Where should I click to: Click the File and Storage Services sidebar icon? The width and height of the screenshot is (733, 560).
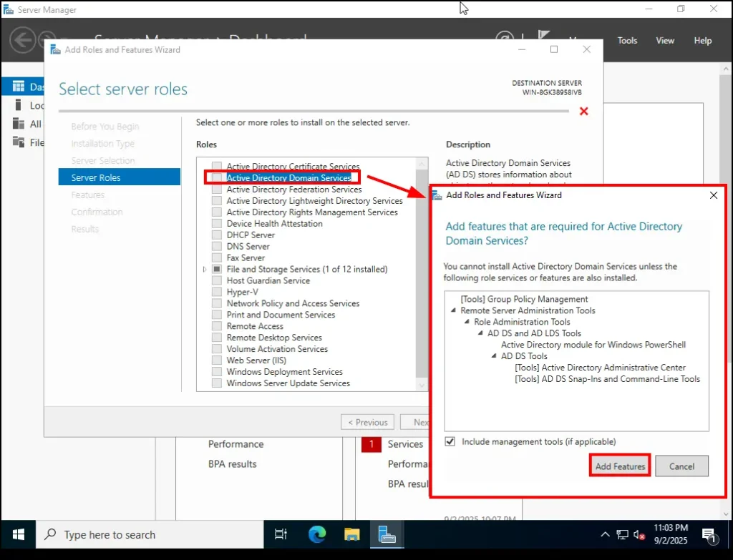coord(18,142)
